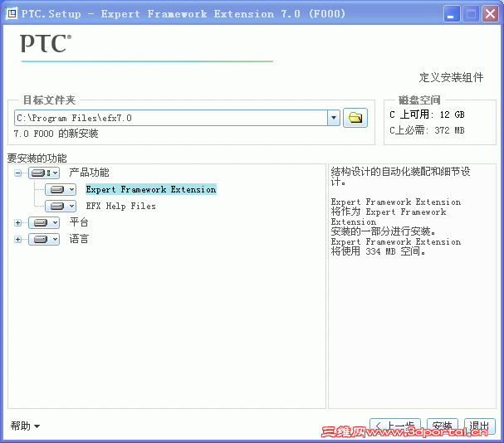Click the 'C上必需: 372 MB' text
Viewport: 504px width, 443px height.
click(x=427, y=130)
